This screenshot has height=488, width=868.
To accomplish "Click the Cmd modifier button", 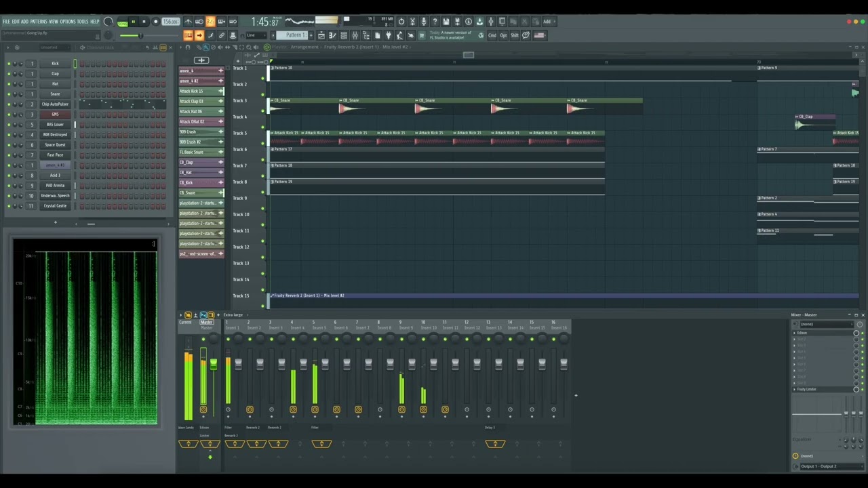I will [x=492, y=35].
